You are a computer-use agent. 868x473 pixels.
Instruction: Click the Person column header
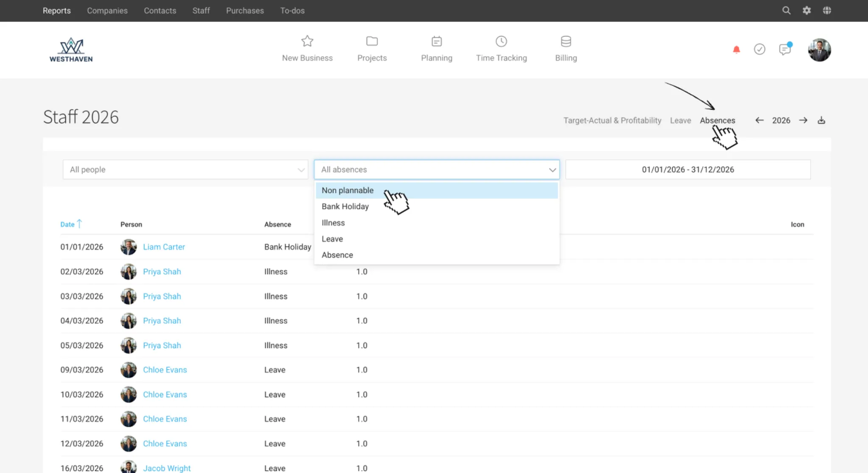coord(131,224)
